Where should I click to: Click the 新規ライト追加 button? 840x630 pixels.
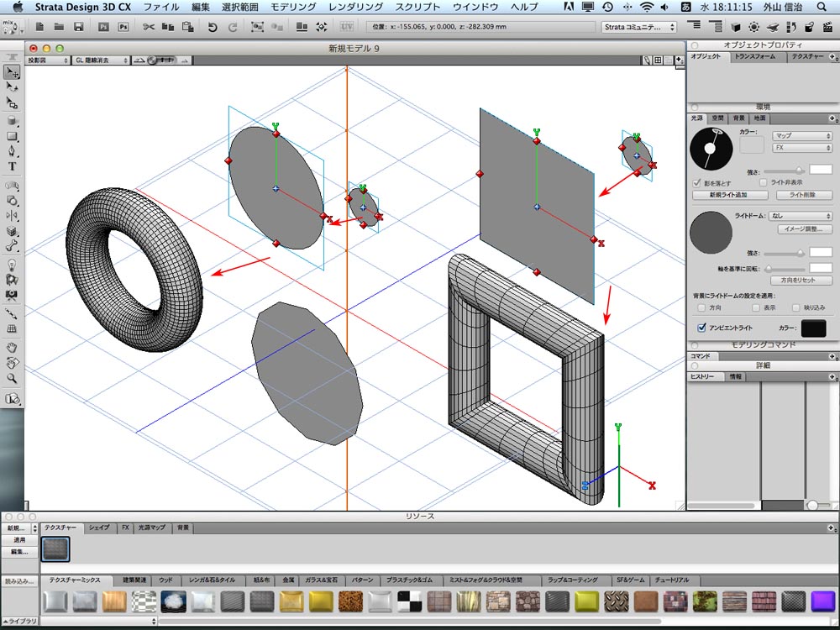[728, 195]
